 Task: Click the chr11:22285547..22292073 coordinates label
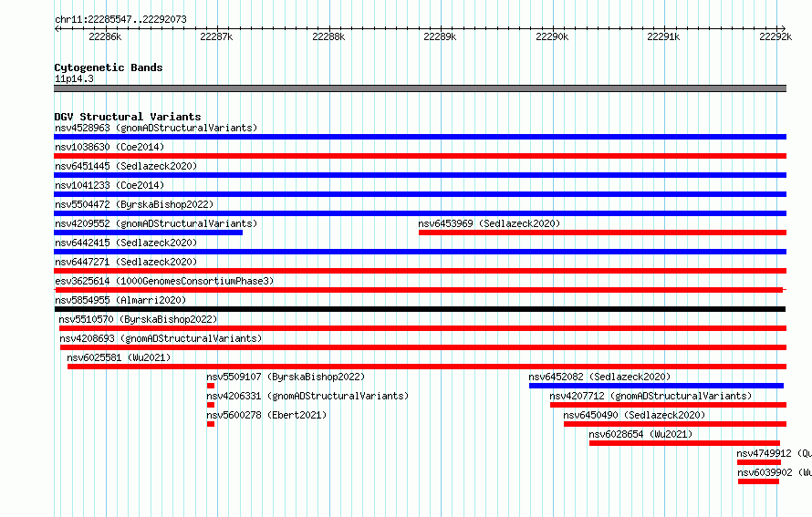coord(120,19)
